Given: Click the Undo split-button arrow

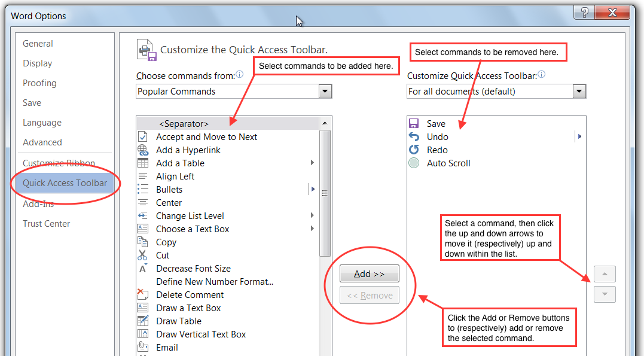Looking at the screenshot, I should tap(579, 136).
